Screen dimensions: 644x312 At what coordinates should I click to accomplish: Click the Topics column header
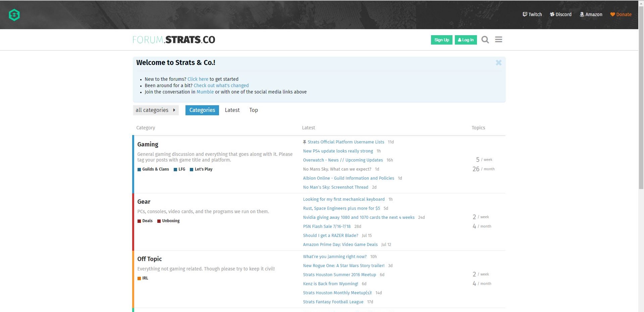478,128
